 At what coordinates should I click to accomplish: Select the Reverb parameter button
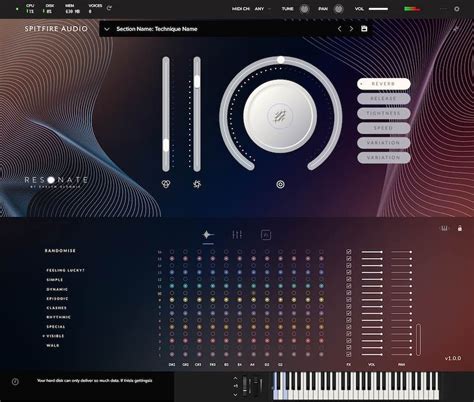383,84
